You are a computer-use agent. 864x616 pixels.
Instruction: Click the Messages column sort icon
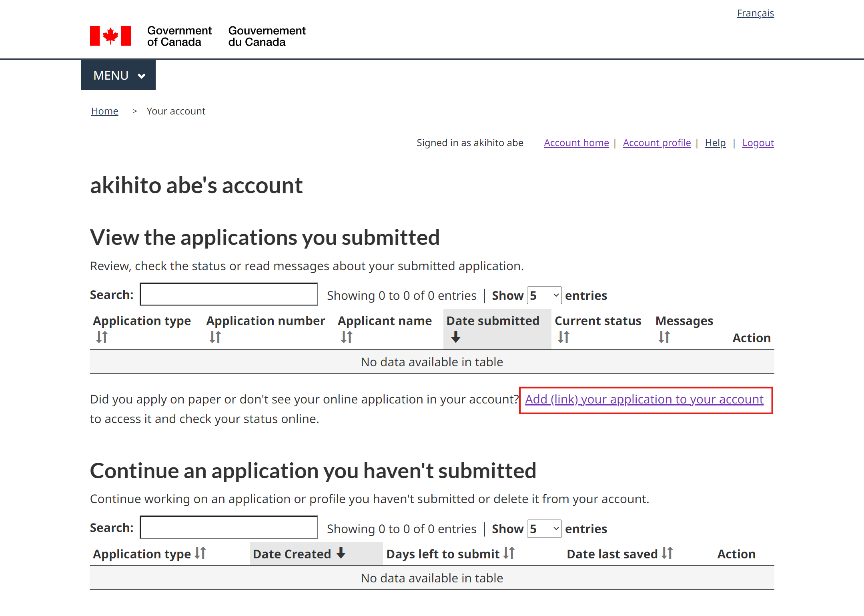pyautogui.click(x=664, y=337)
